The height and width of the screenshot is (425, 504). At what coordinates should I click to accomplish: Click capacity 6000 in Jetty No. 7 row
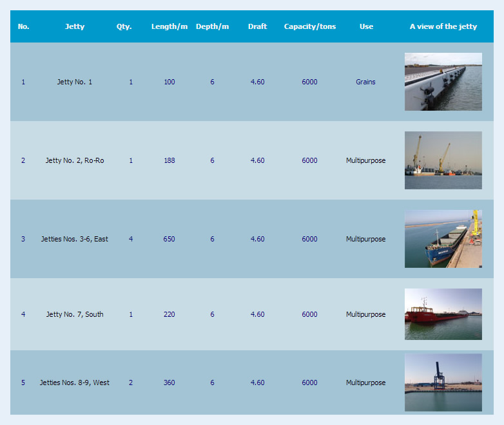[309, 314]
